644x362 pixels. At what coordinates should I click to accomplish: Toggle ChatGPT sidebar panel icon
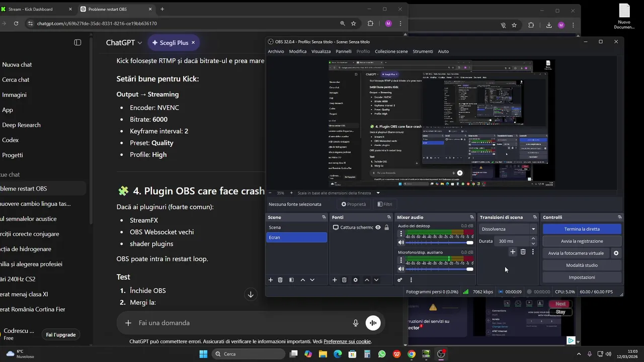pyautogui.click(x=77, y=43)
